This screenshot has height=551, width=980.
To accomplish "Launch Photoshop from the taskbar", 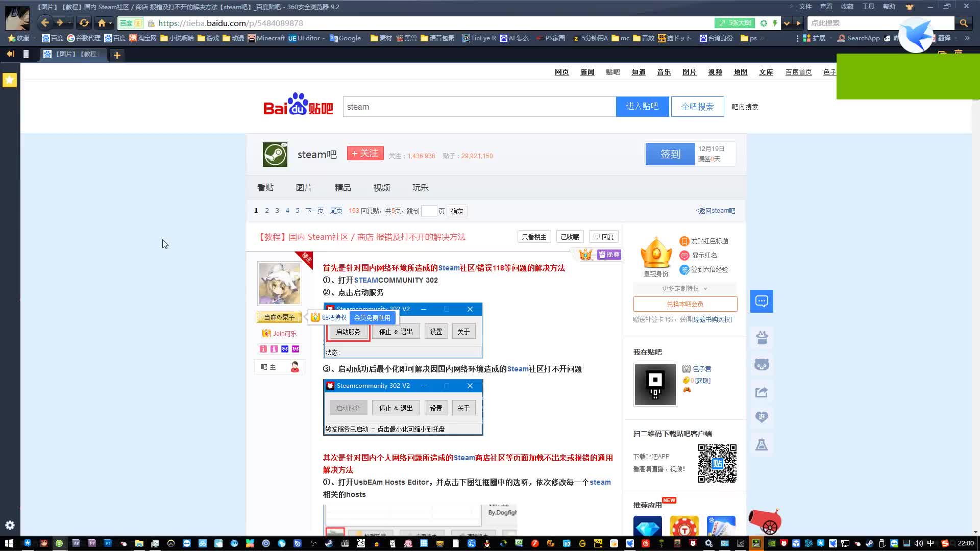I will (x=108, y=543).
